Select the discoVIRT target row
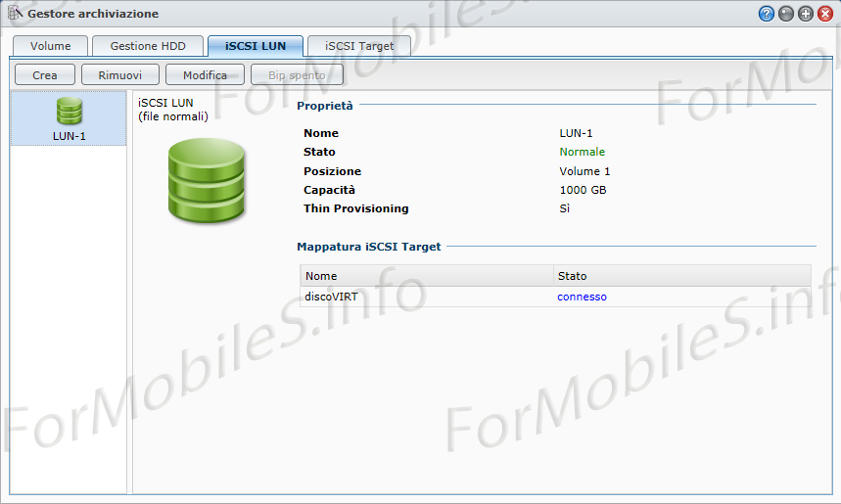This screenshot has width=841, height=504. [x=426, y=297]
